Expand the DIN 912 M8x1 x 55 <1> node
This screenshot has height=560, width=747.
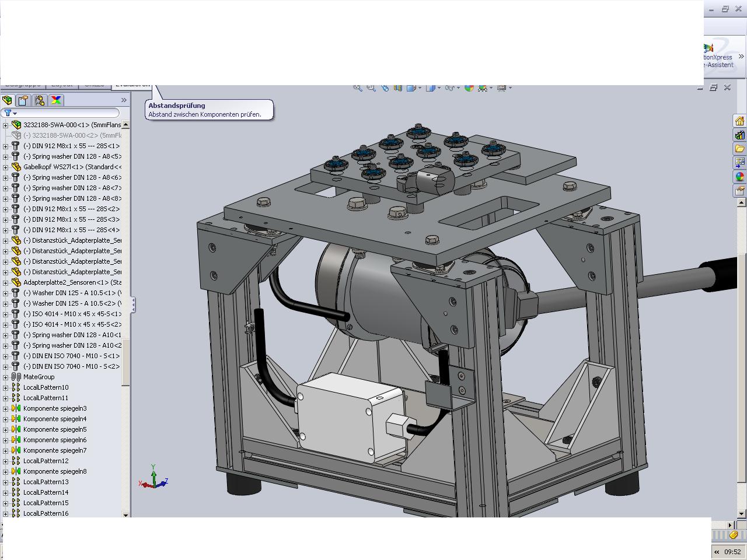tap(6, 146)
